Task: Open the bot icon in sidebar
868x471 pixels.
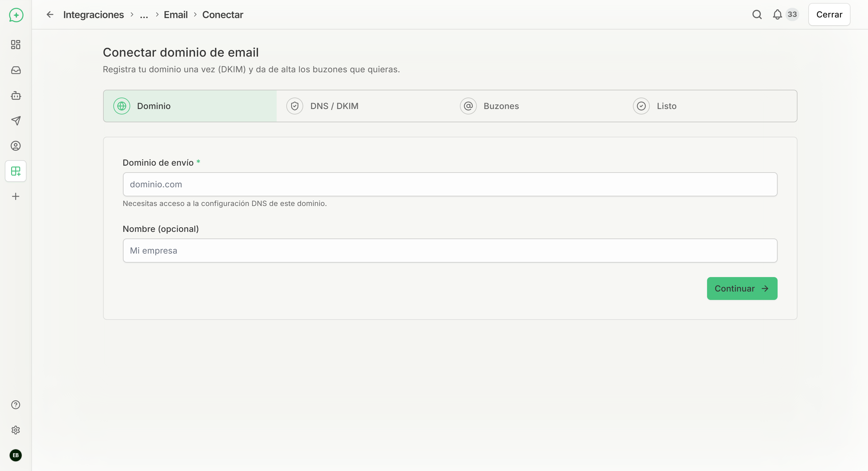Action: [15, 95]
